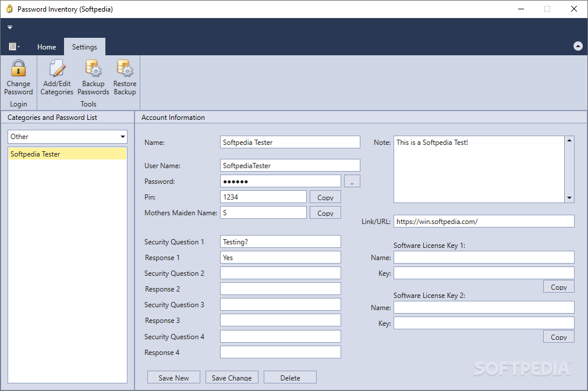Image resolution: width=588 pixels, height=391 pixels.
Task: Click the app padlock icon in the title bar
Action: 9,9
